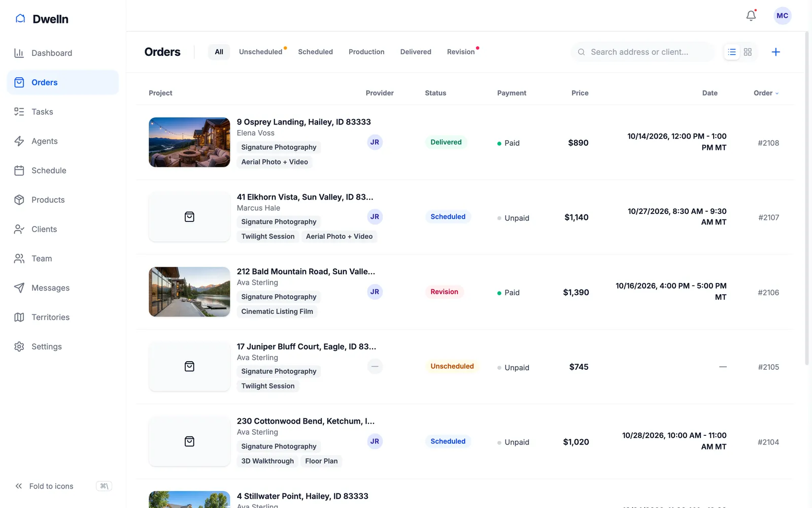Image resolution: width=812 pixels, height=508 pixels.
Task: Select the 3D Walkthrough tag
Action: (267, 461)
